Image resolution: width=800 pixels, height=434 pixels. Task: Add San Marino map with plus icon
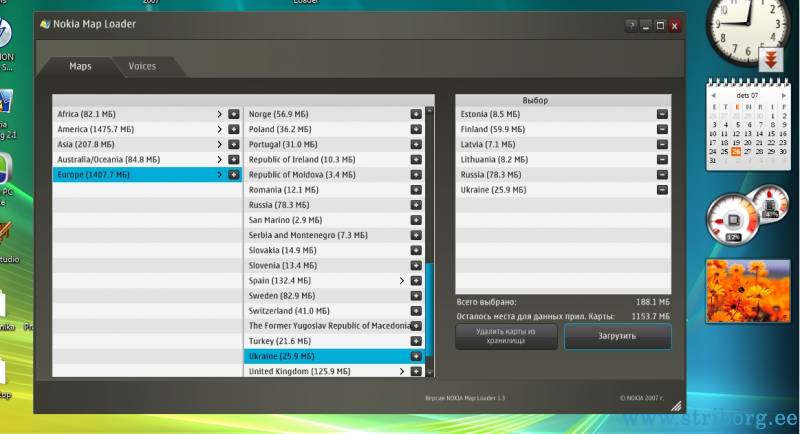(x=416, y=220)
